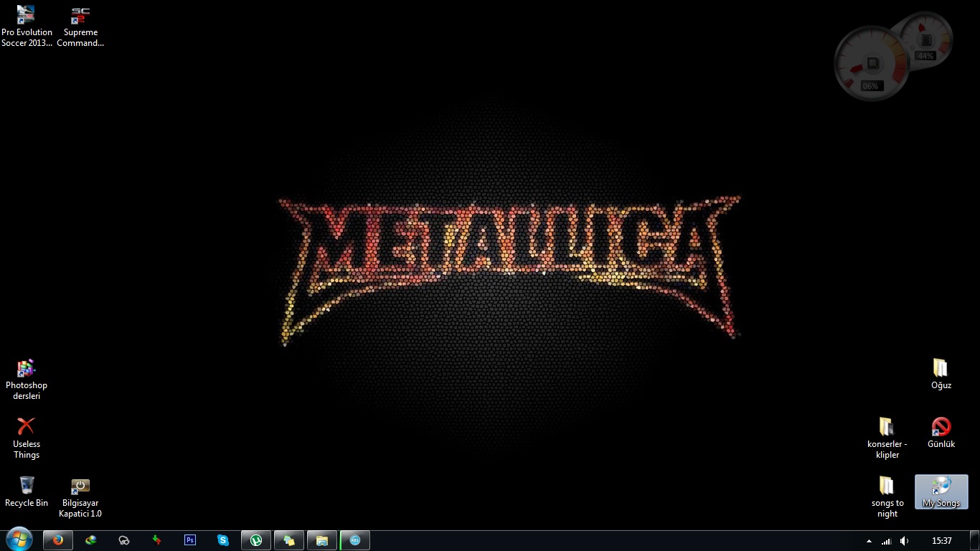Switch to the Sticky Notes taskbar button
Viewport: 980px width, 551px height.
pos(289,540)
